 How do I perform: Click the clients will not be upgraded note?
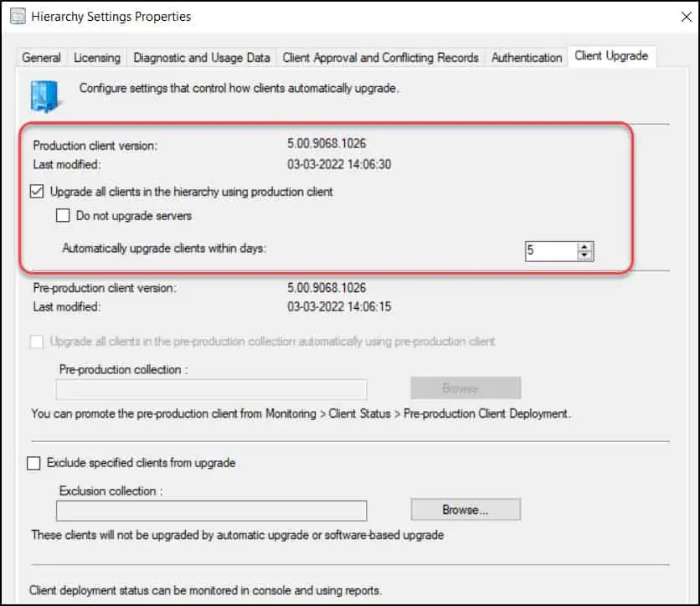click(238, 535)
